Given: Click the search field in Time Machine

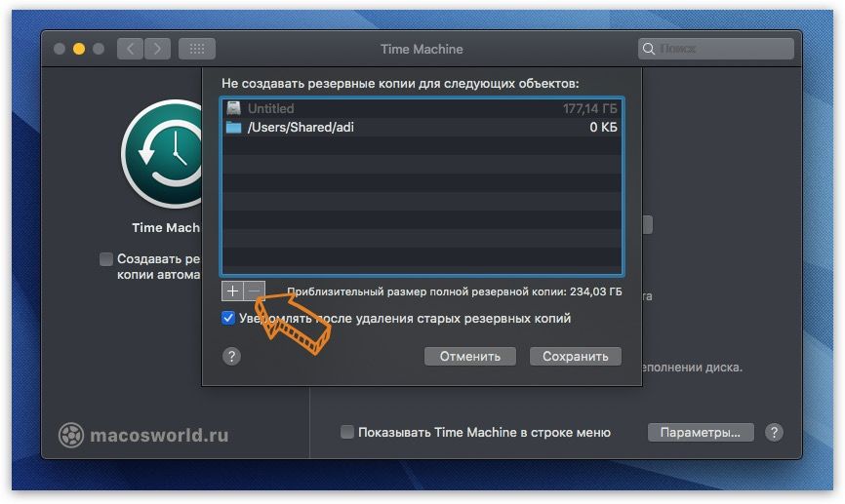Looking at the screenshot, I should (715, 49).
